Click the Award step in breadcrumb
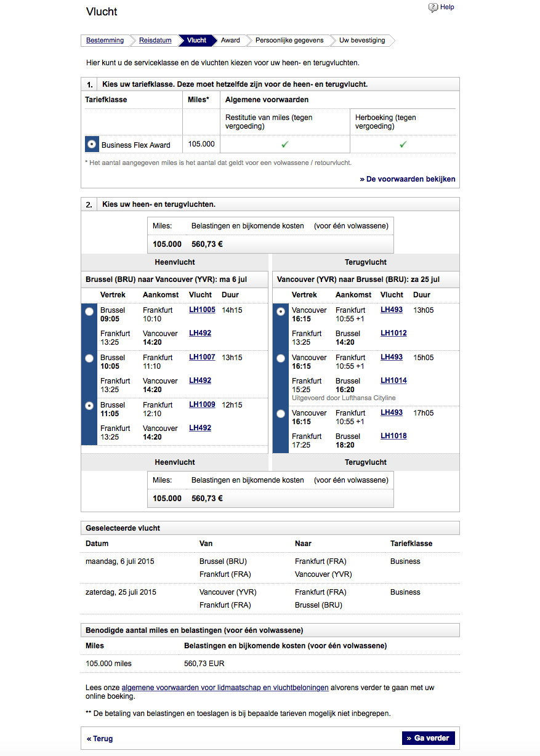 click(x=230, y=41)
